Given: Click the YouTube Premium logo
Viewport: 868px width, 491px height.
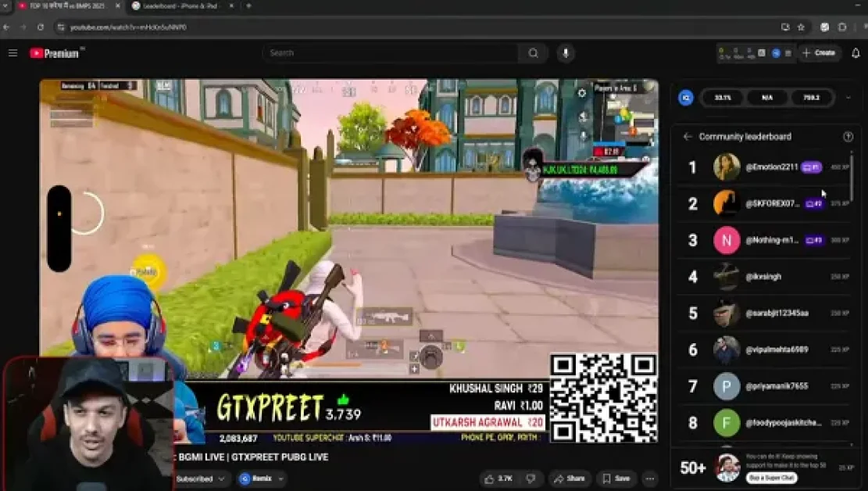Looking at the screenshot, I should click(x=55, y=52).
